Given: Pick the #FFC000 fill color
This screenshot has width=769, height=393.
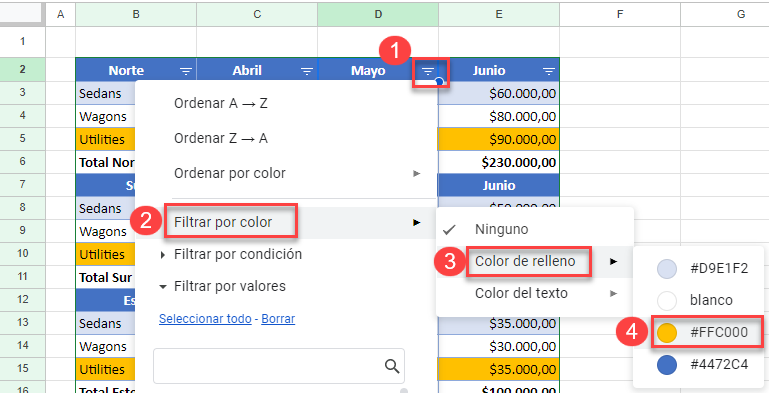Looking at the screenshot, I should point(699,333).
